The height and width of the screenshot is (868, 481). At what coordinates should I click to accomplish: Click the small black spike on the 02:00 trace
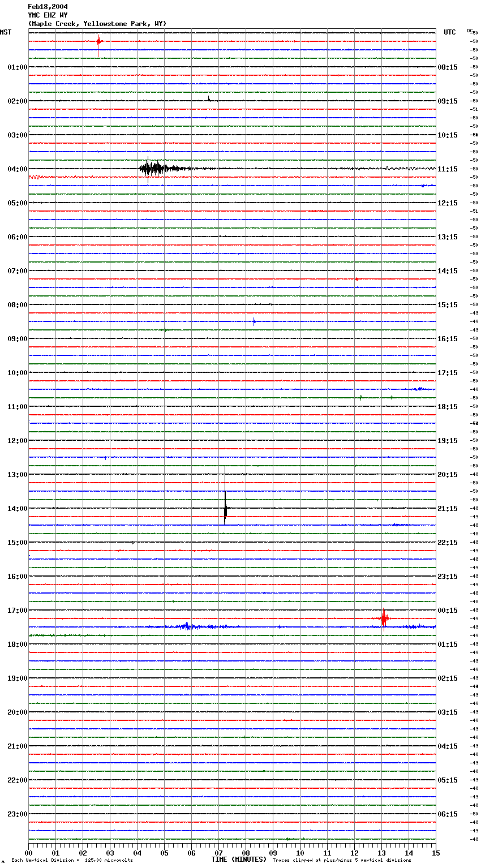[x=209, y=98]
